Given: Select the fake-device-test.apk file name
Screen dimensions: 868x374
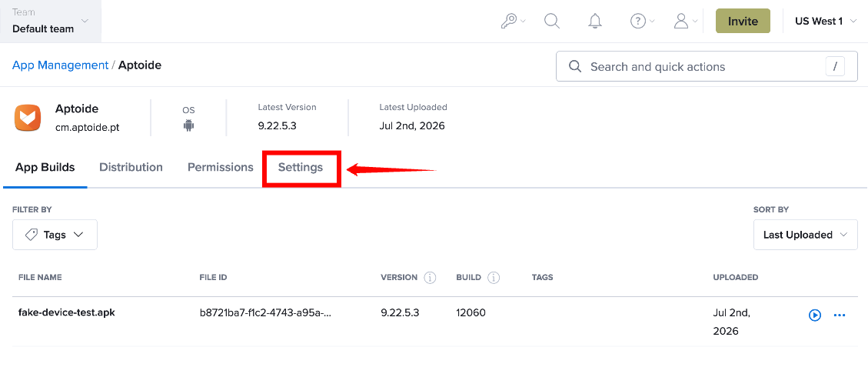Looking at the screenshot, I should click(x=66, y=312).
